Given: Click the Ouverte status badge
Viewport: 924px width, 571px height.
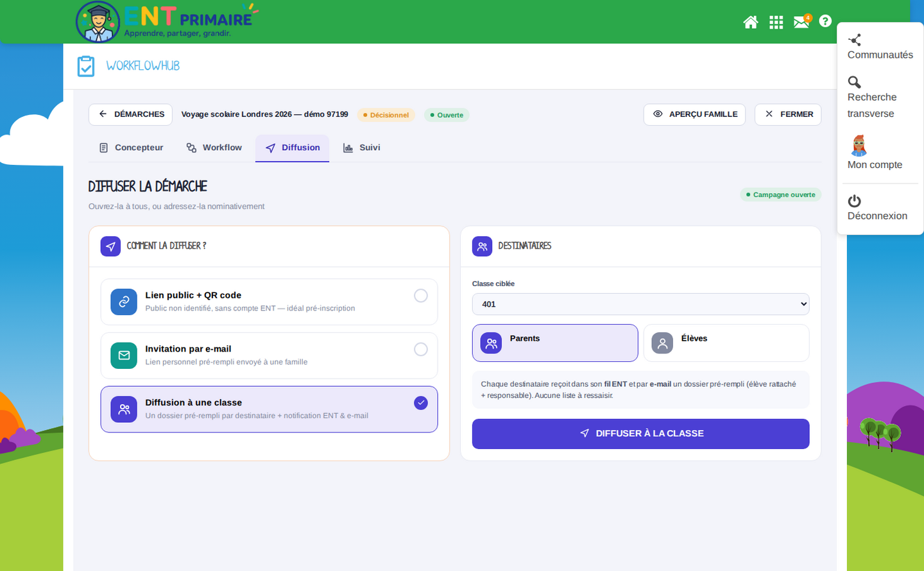Looking at the screenshot, I should coord(447,115).
